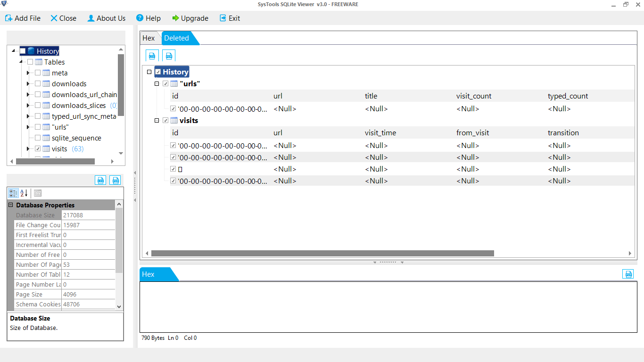The height and width of the screenshot is (362, 644).
Task: Click the History database icon in left tree
Action: (x=31, y=51)
